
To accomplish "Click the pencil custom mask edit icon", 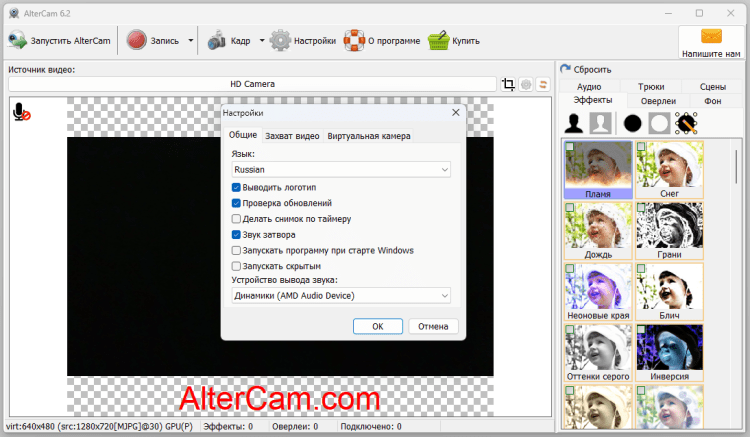I will (x=686, y=123).
